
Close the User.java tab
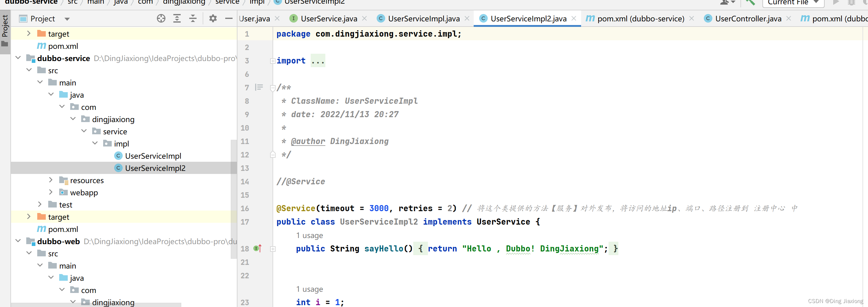(277, 19)
